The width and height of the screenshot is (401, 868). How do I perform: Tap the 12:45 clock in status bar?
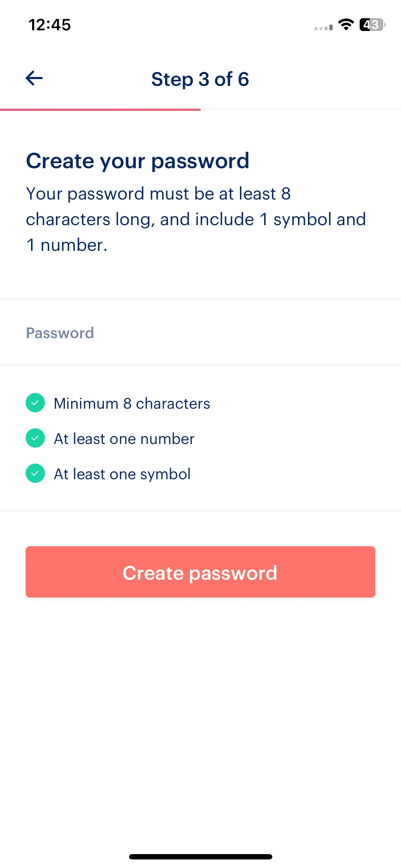[x=50, y=25]
